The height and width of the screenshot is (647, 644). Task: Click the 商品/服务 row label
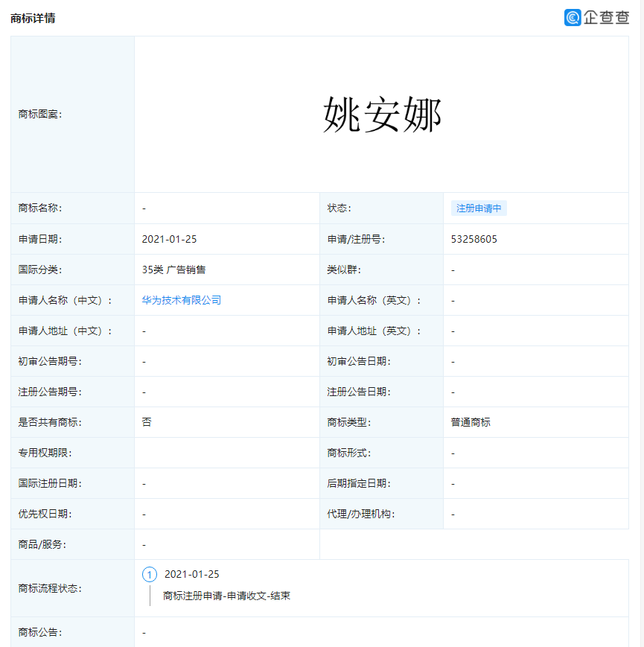pyautogui.click(x=39, y=544)
